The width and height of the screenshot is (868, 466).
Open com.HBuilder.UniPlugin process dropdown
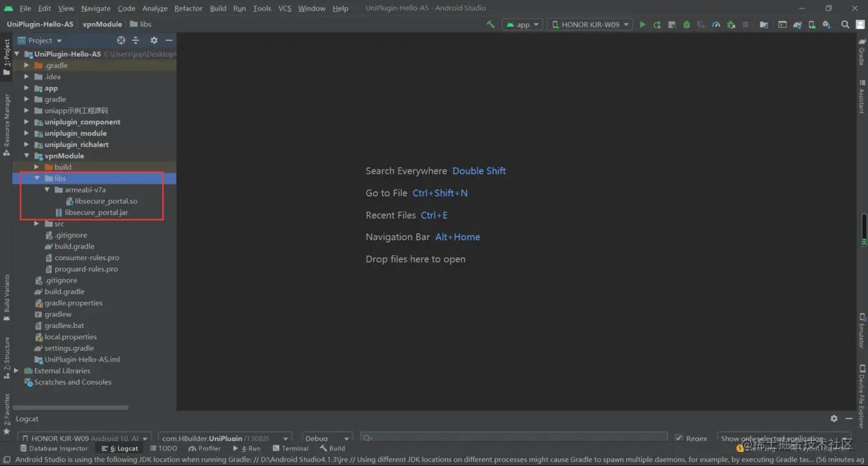225,438
